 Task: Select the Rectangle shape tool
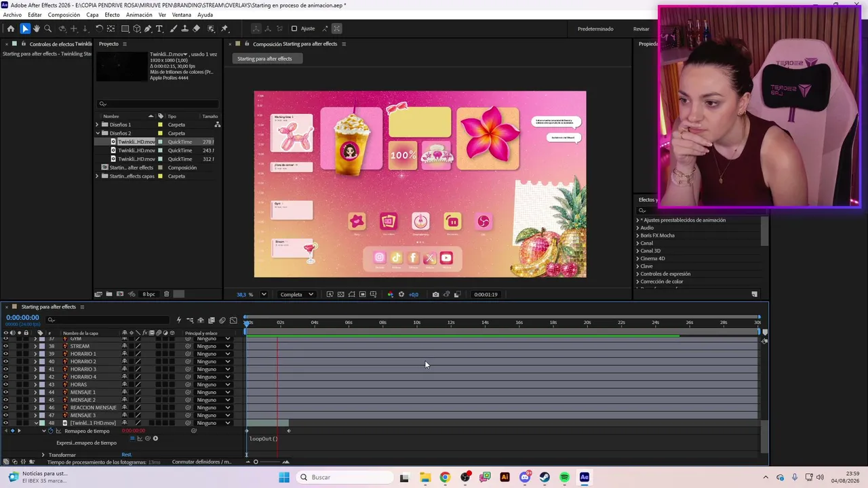coord(125,28)
